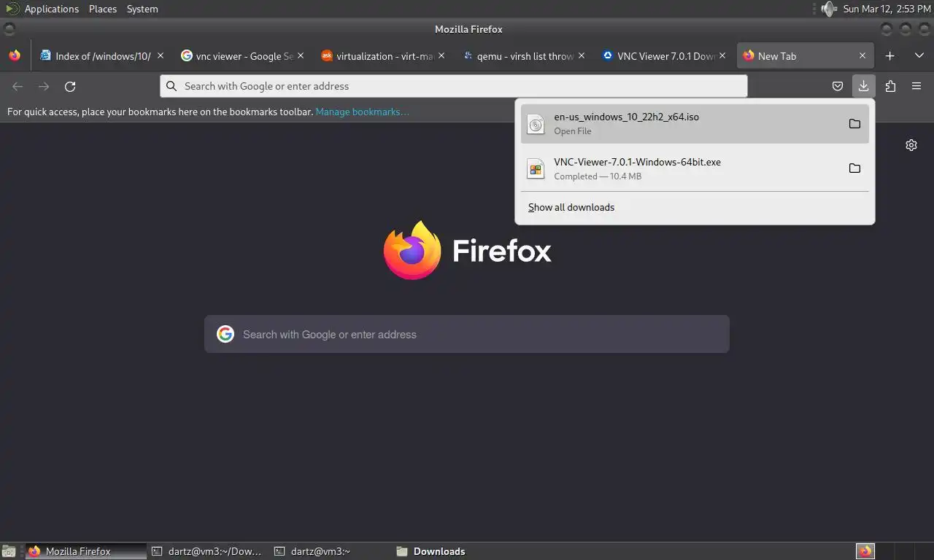Screen dimensions: 934x560
Task: Expand the list all tabs chevron
Action: (919, 55)
